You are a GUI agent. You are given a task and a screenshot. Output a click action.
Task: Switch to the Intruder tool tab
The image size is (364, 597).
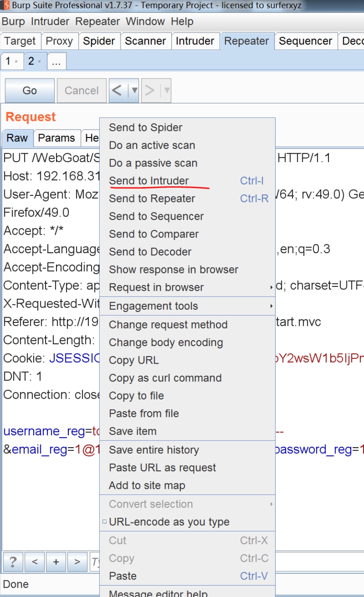coord(195,41)
